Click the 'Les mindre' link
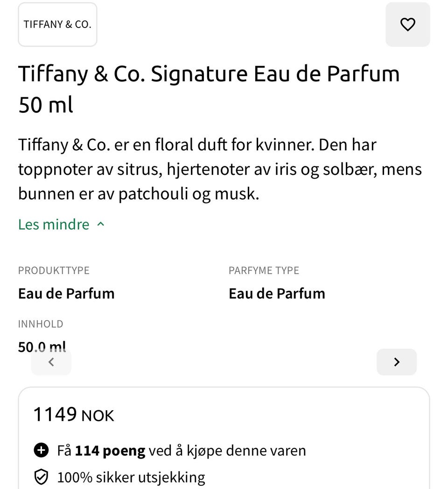Viewport: 448px width, 489px height. (x=54, y=224)
